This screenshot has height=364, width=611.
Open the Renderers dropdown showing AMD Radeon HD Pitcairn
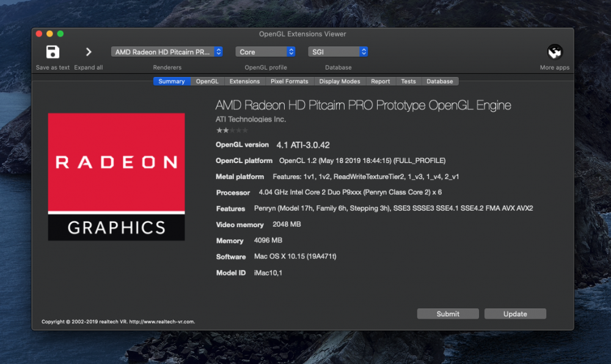[167, 52]
